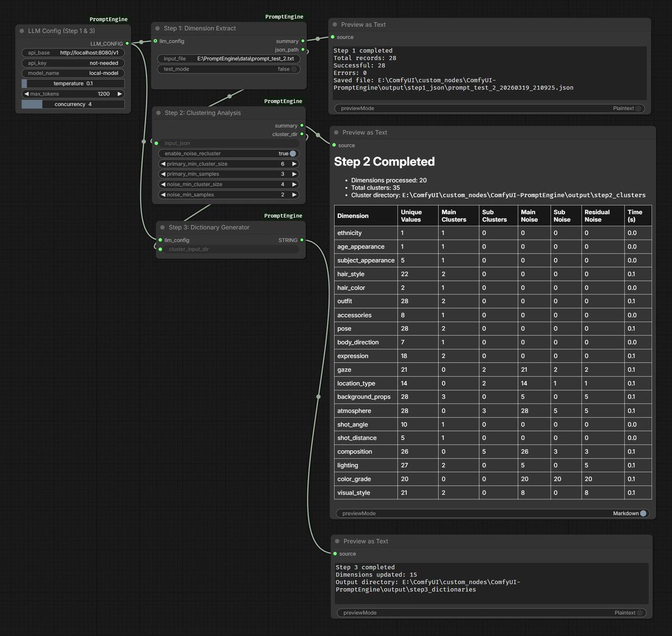This screenshot has width=672, height=636.
Task: Adjust the temperature slider
Action: [x=73, y=83]
